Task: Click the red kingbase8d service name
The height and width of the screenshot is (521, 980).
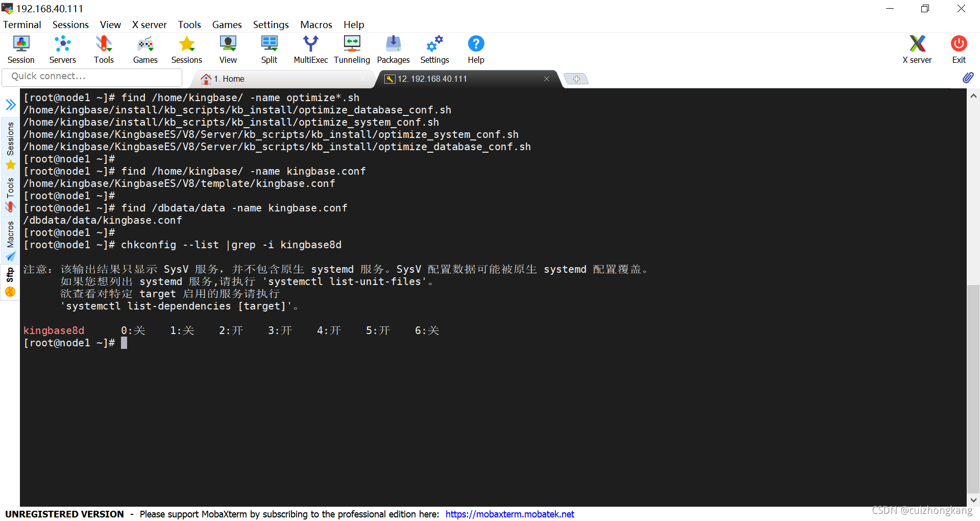Action: coord(54,330)
